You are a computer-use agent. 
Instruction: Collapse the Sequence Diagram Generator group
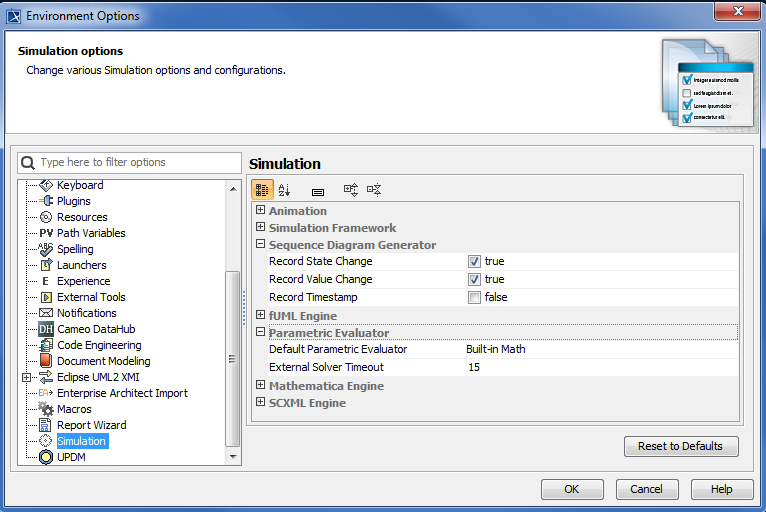261,245
